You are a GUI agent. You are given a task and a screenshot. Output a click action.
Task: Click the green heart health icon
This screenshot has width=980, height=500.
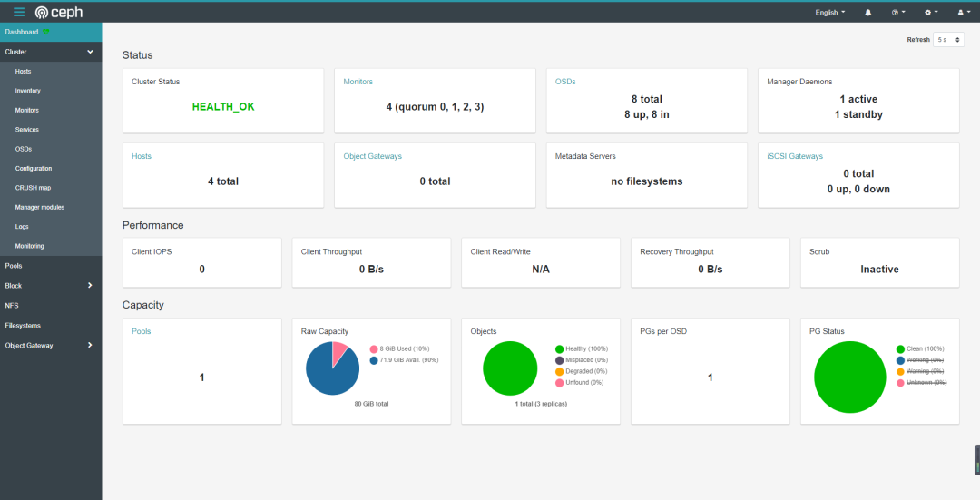[46, 32]
